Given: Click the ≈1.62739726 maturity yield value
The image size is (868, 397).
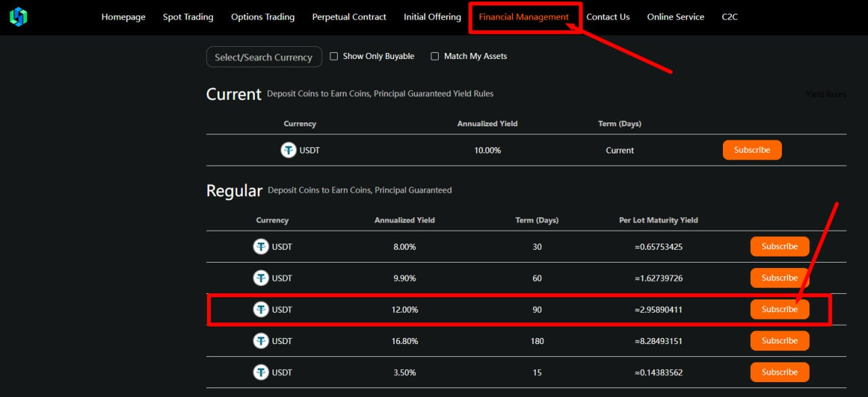Looking at the screenshot, I should (x=658, y=278).
